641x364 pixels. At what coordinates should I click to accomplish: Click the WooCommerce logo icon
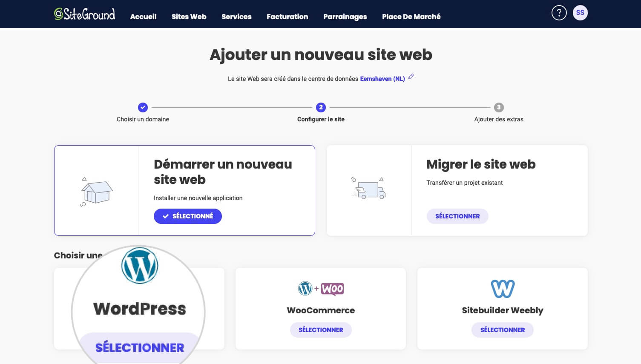(321, 289)
